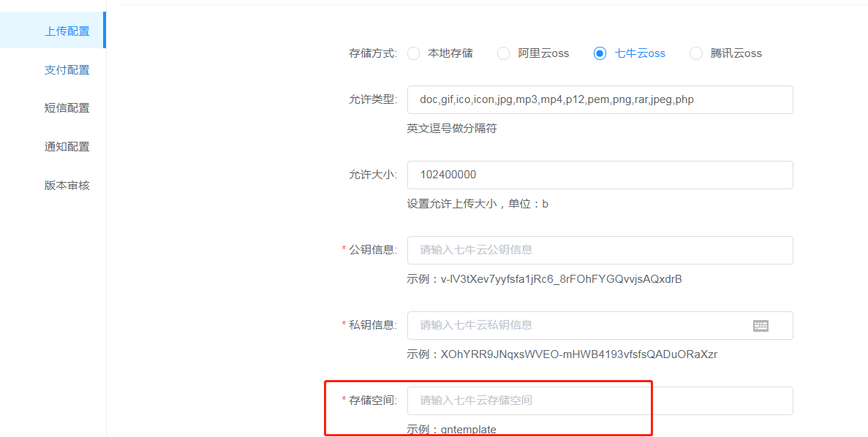
Task: Click the 允许大小 label
Action: pos(372,175)
